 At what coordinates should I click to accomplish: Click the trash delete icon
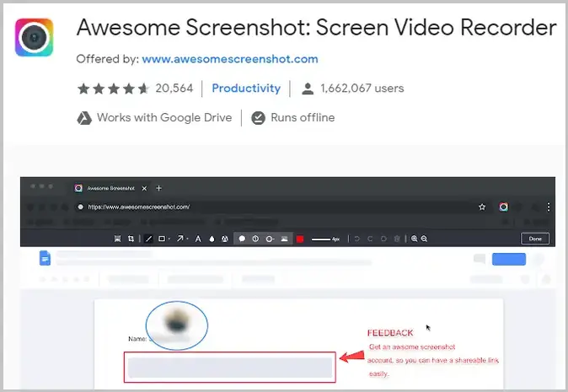(397, 239)
